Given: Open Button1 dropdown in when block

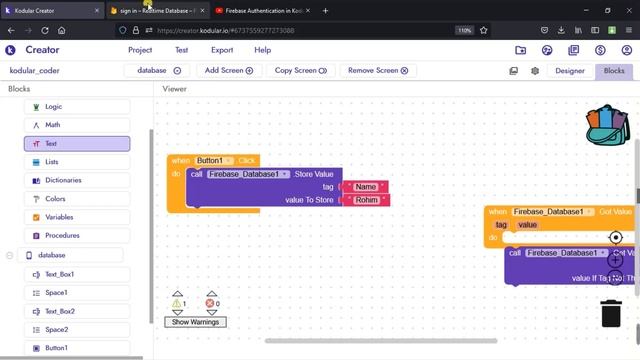Looking at the screenshot, I should 214,160.
